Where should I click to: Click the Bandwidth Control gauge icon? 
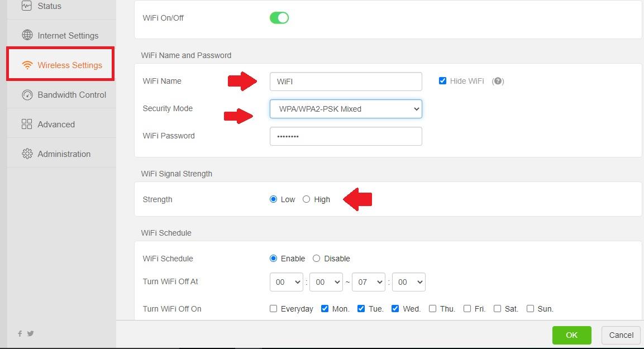[27, 95]
